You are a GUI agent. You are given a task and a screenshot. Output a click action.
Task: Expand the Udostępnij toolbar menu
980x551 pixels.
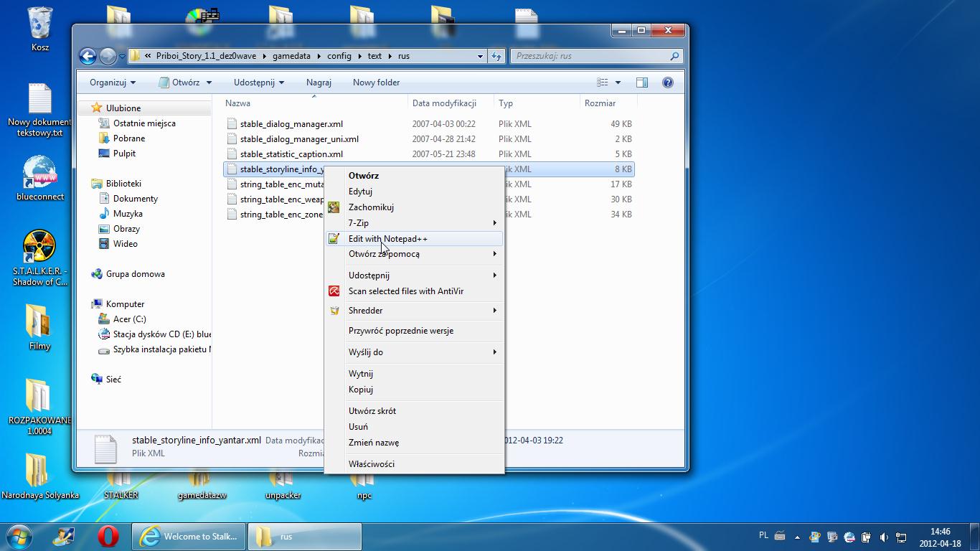pyautogui.click(x=259, y=83)
